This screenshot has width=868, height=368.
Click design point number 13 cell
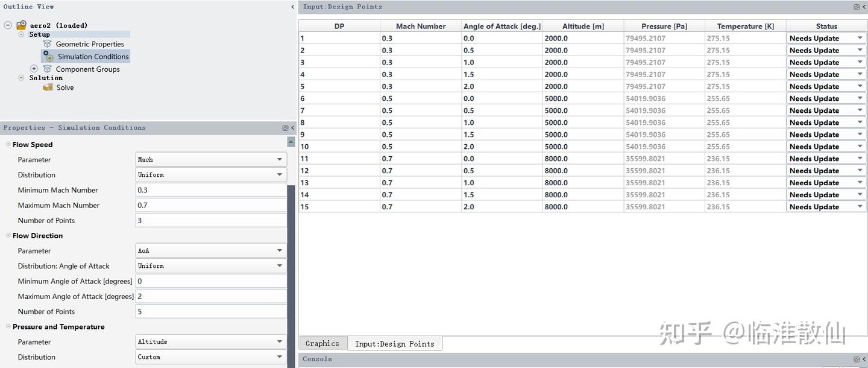[x=339, y=183]
